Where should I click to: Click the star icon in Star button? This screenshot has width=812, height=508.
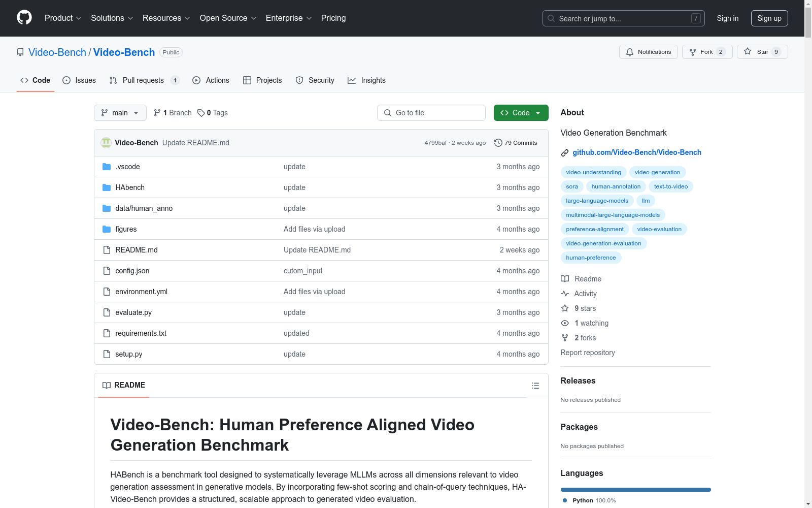pos(748,51)
